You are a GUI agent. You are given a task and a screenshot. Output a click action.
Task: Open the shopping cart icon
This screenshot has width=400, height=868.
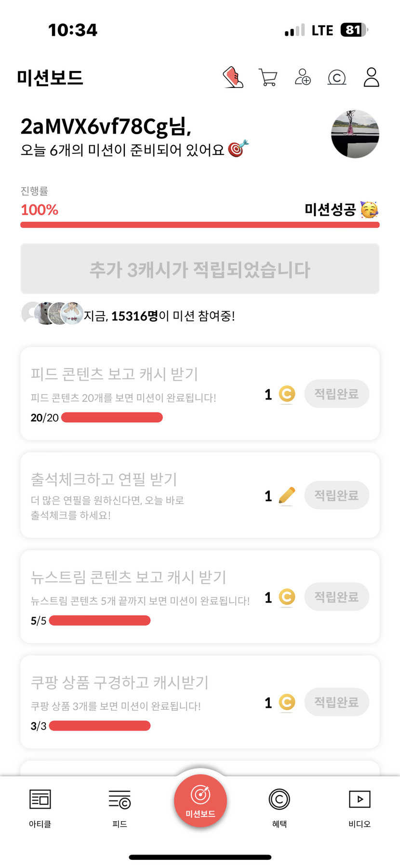268,77
